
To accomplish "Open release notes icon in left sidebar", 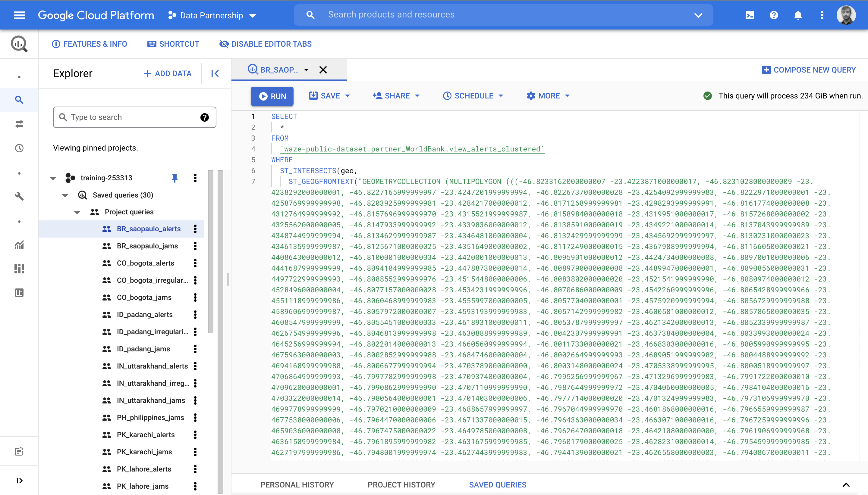I will (x=19, y=451).
